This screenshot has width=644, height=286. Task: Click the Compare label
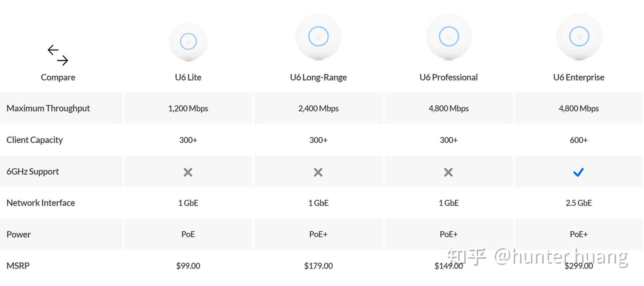58,77
